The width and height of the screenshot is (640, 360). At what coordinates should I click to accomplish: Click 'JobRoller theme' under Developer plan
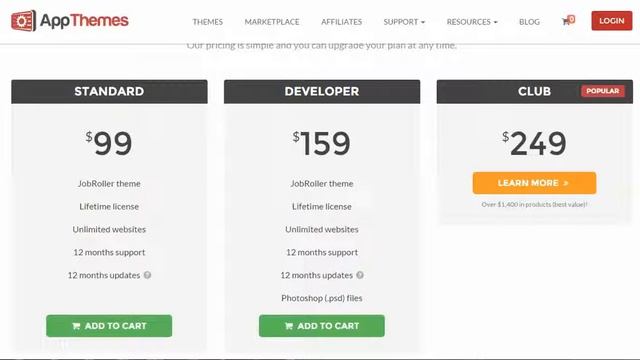click(x=322, y=184)
